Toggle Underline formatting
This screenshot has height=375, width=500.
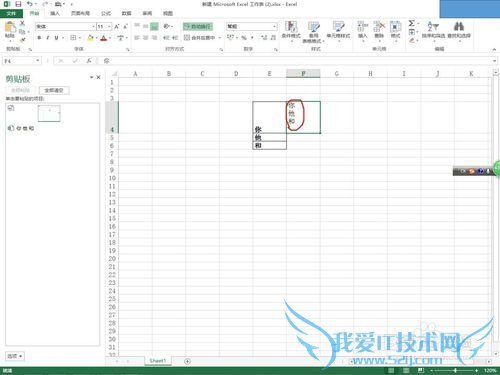point(56,38)
